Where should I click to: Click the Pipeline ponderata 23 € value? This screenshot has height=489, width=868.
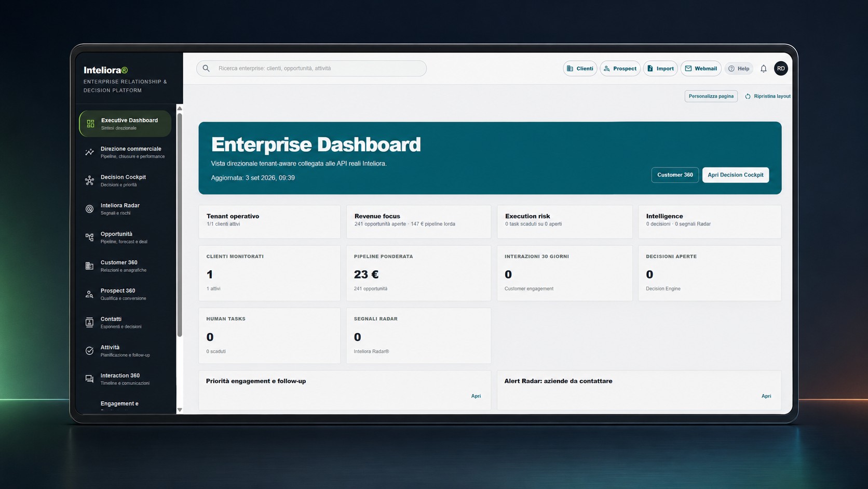[x=366, y=274]
